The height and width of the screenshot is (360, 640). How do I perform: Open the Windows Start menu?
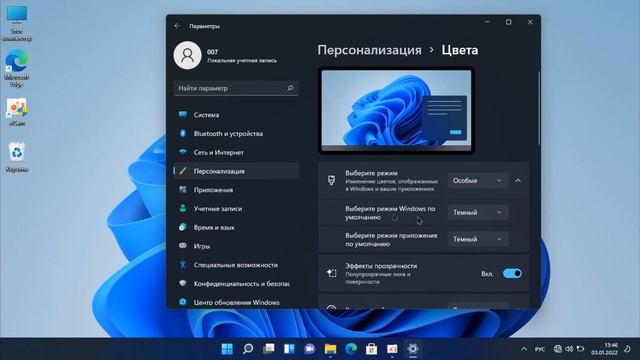coord(227,349)
